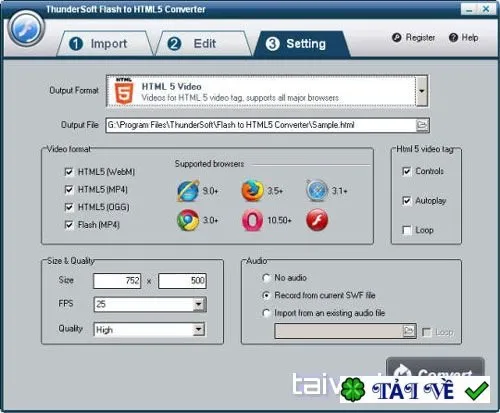Viewport: 500px width, 413px height.
Task: Switch to the Import tab
Action: click(x=104, y=44)
